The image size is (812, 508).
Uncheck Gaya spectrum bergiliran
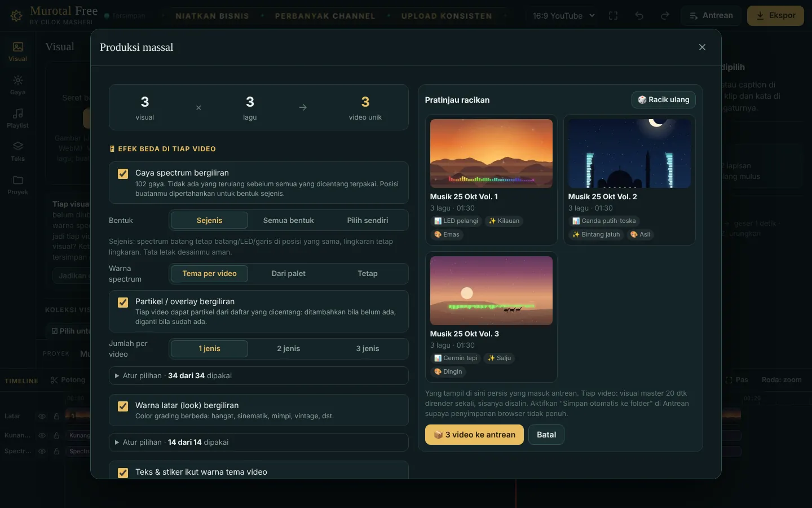[x=123, y=174]
